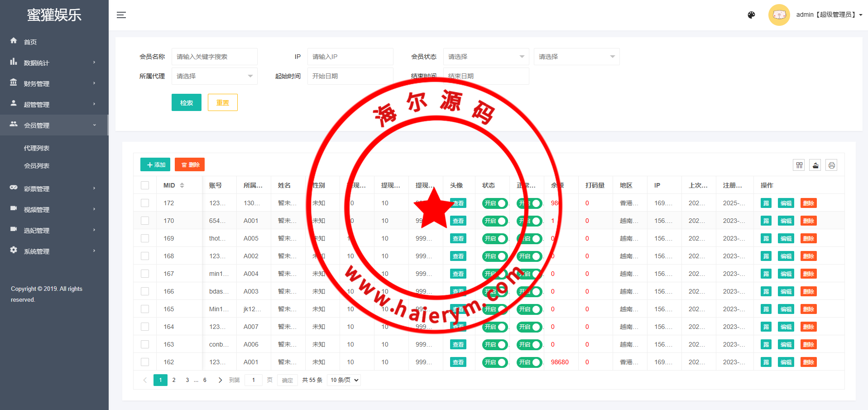Open the 所属代理 dropdown
Viewport: 868px width, 410px height.
(214, 76)
